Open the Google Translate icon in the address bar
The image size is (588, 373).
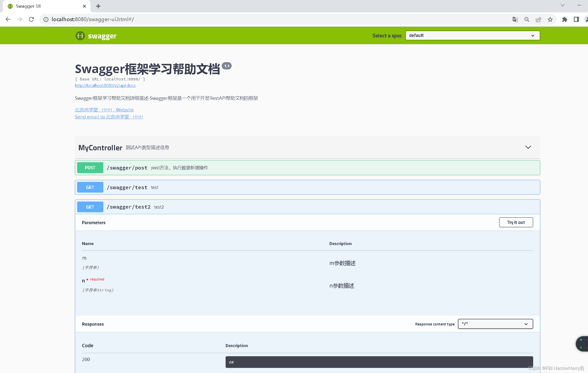pyautogui.click(x=515, y=19)
